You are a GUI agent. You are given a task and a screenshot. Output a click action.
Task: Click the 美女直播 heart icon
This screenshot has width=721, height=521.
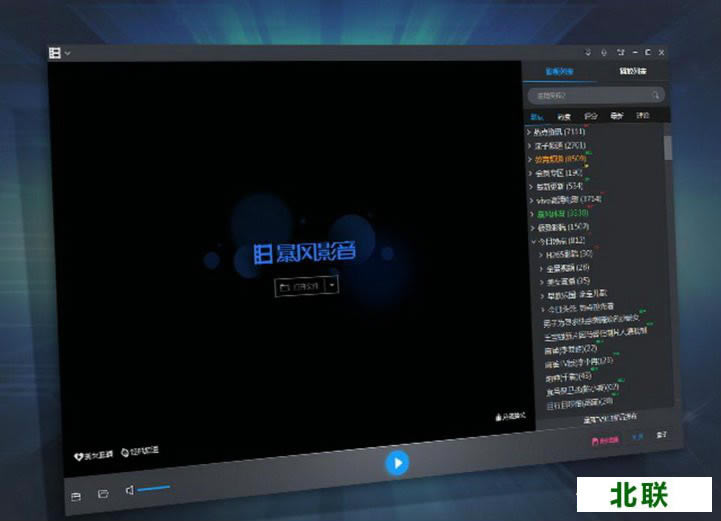[81, 453]
